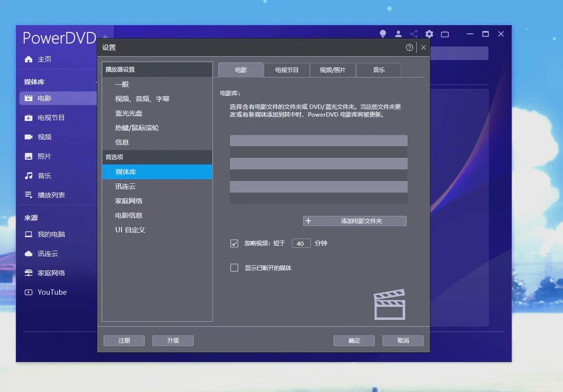Click the share icon in the title bar
This screenshot has height=392, width=563.
coord(413,34)
